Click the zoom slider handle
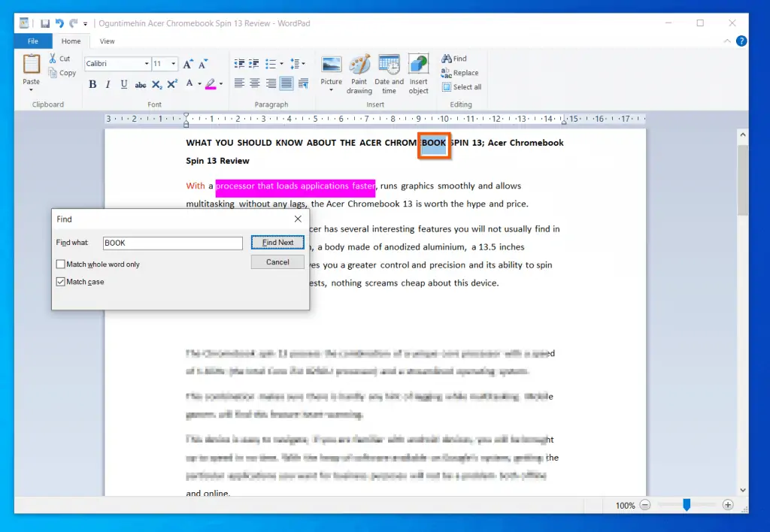The image size is (770, 532). [687, 506]
